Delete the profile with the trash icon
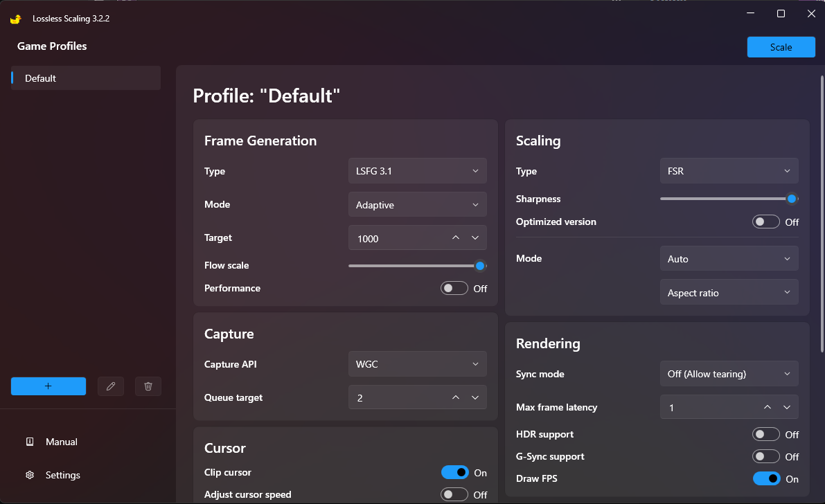The width and height of the screenshot is (825, 504). coord(148,386)
